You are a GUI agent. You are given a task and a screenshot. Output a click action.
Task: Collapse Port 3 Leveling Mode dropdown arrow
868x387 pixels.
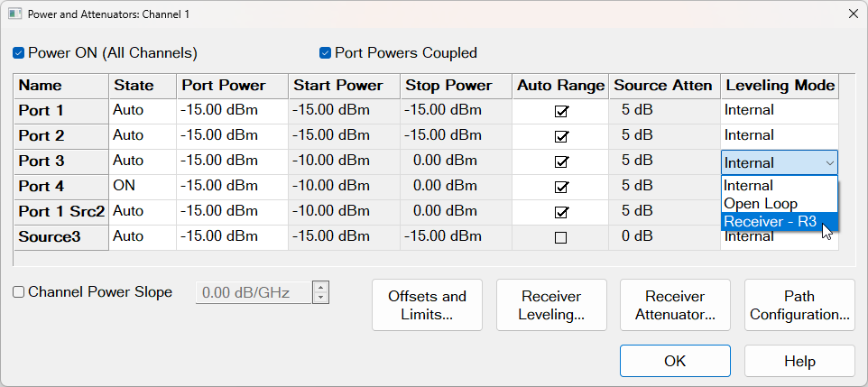pyautogui.click(x=829, y=163)
